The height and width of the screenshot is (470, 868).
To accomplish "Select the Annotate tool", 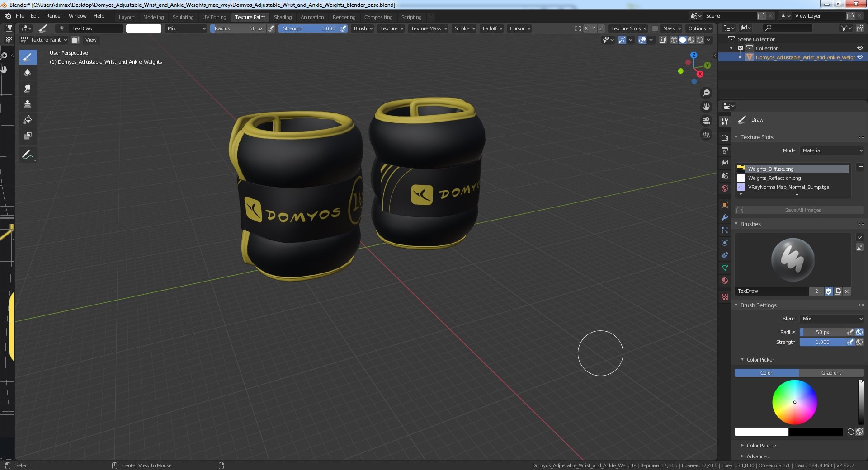I will pyautogui.click(x=28, y=155).
